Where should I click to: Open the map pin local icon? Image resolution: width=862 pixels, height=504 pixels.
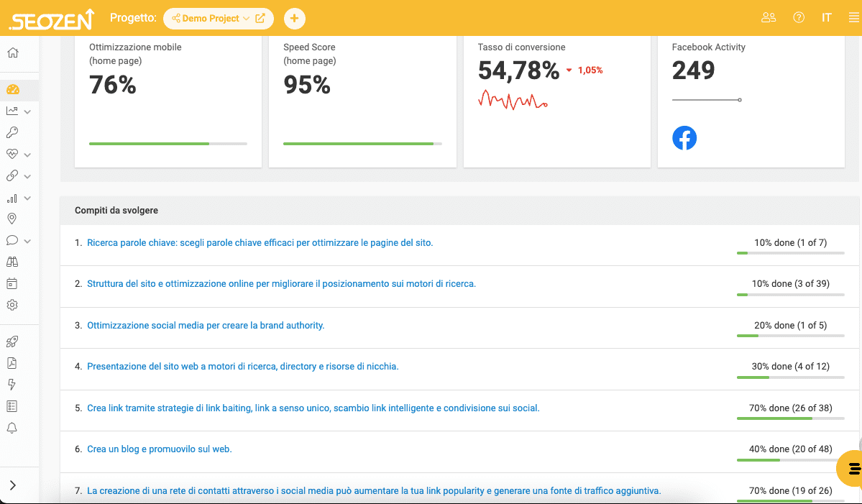12,219
